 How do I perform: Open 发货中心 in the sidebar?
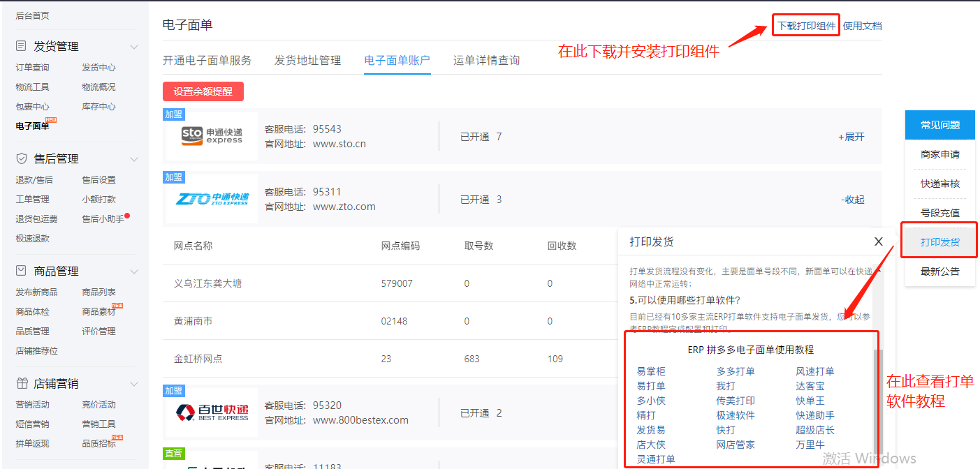(98, 68)
